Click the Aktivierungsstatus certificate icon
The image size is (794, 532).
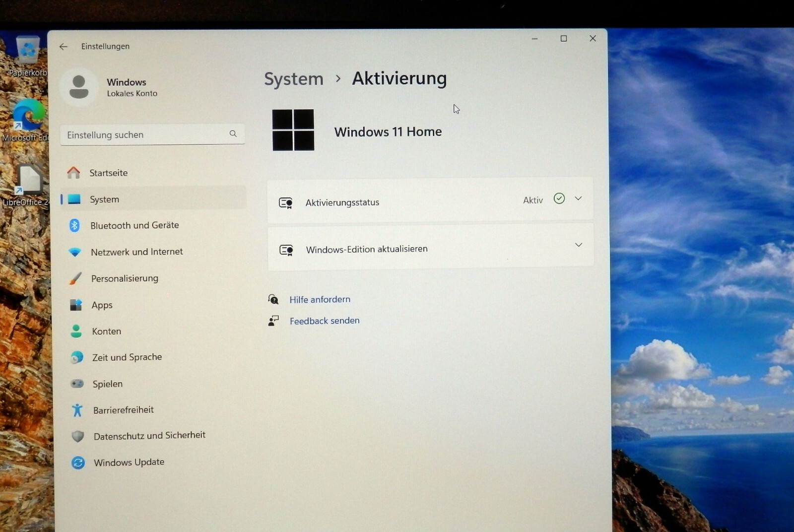[x=286, y=202]
